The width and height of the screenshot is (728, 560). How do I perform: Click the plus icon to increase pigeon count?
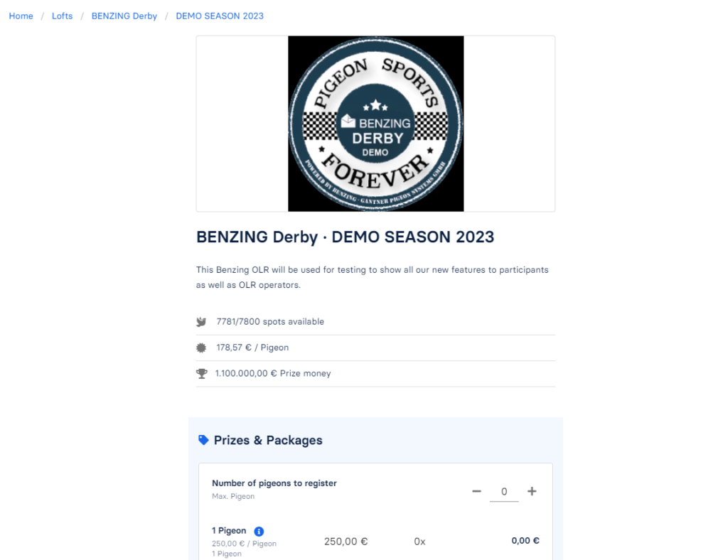tap(532, 491)
